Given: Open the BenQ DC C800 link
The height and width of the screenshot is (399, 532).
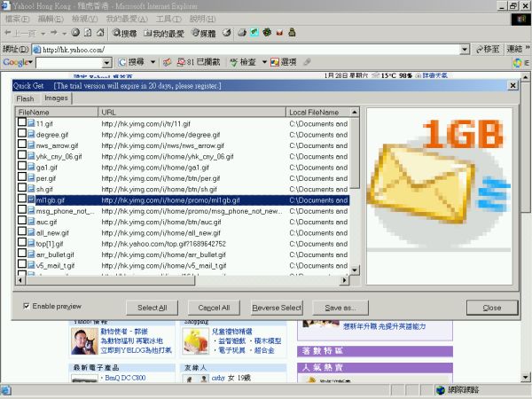Looking at the screenshot, I should pyautogui.click(x=125, y=378).
